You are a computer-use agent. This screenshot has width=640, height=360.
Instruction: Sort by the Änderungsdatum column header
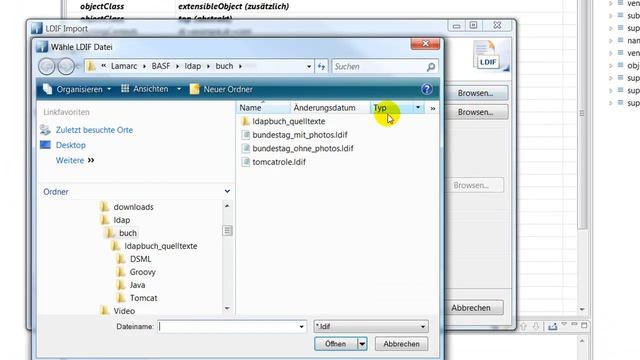click(x=330, y=108)
